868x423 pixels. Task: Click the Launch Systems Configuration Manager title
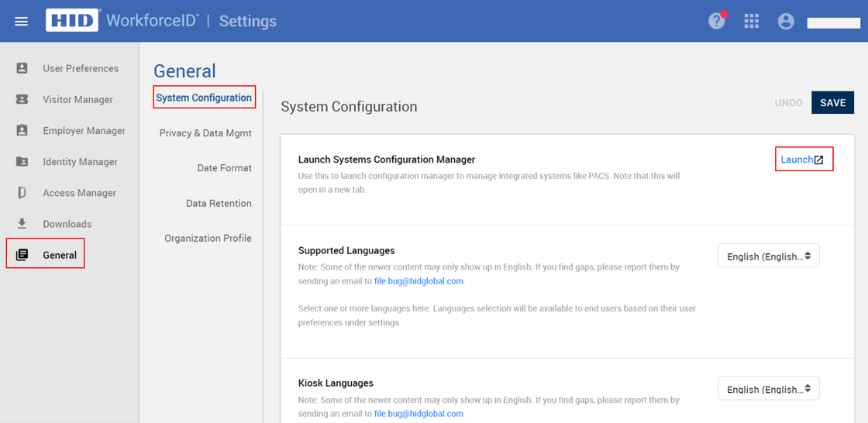click(387, 160)
